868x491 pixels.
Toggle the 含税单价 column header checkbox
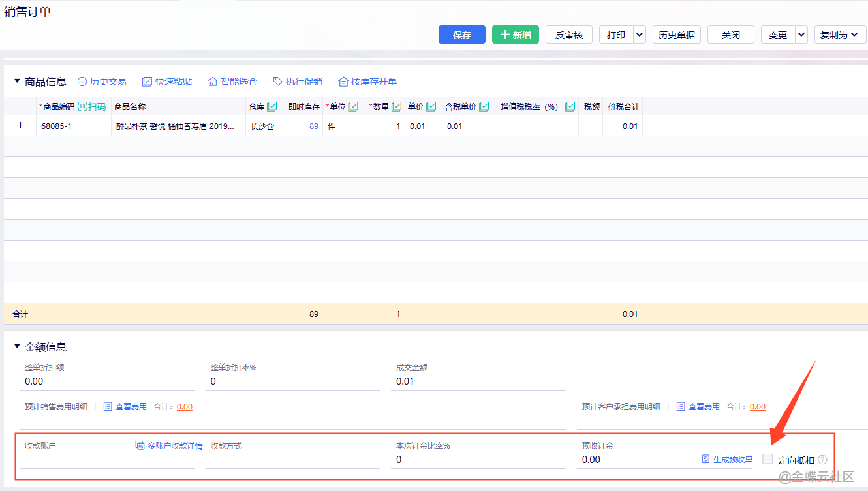484,106
